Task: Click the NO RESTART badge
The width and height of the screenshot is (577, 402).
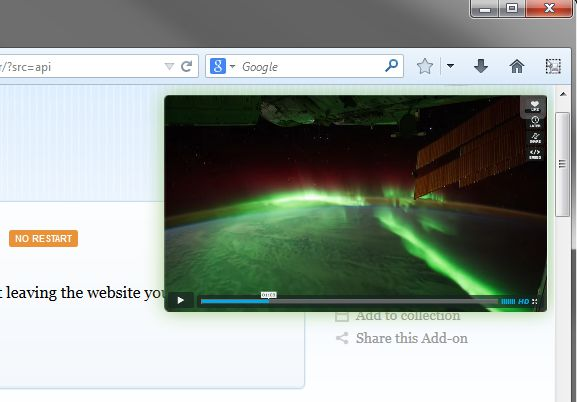Action: pos(43,239)
